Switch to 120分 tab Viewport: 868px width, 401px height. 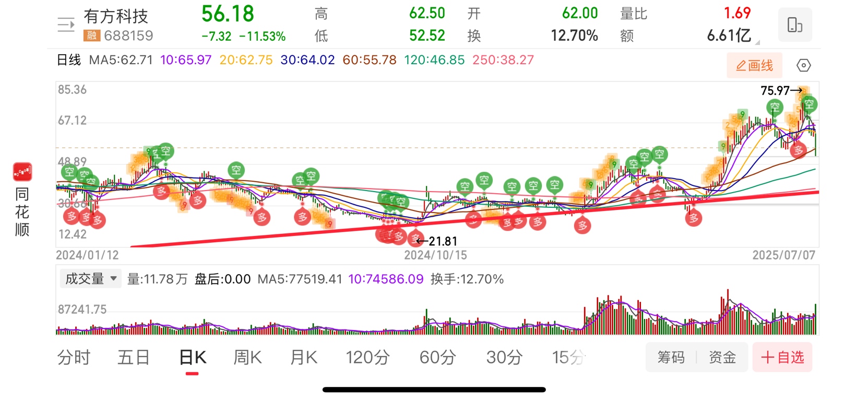[368, 358]
